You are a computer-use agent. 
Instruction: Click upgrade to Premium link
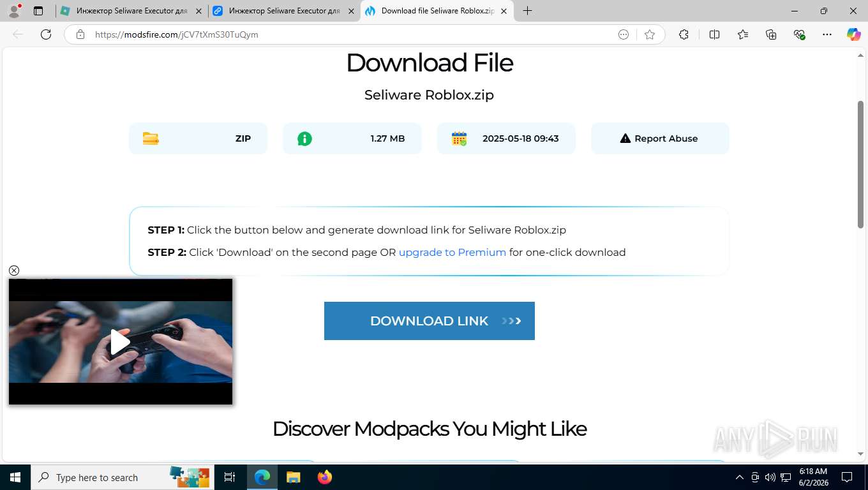[453, 252]
